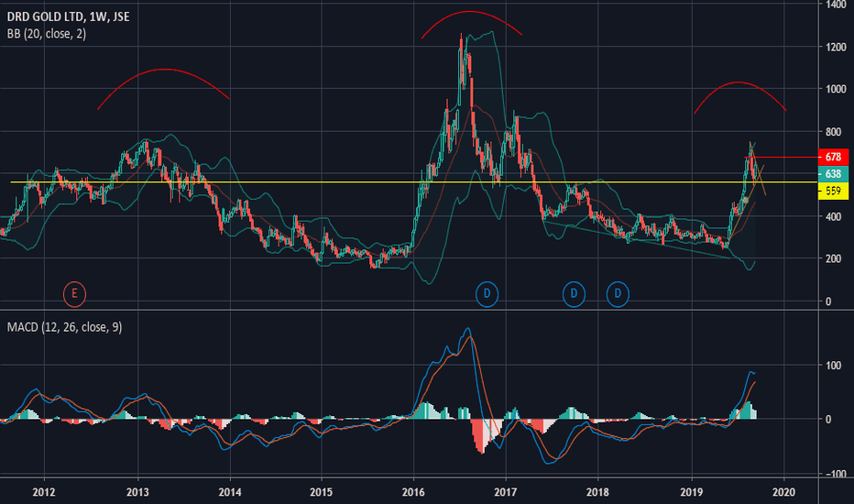Click the 800 value on the price scale

833,132
